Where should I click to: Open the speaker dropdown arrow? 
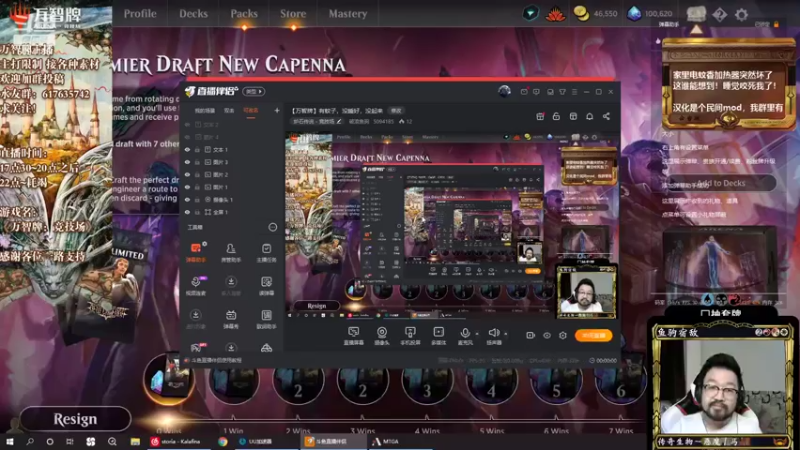click(x=506, y=334)
